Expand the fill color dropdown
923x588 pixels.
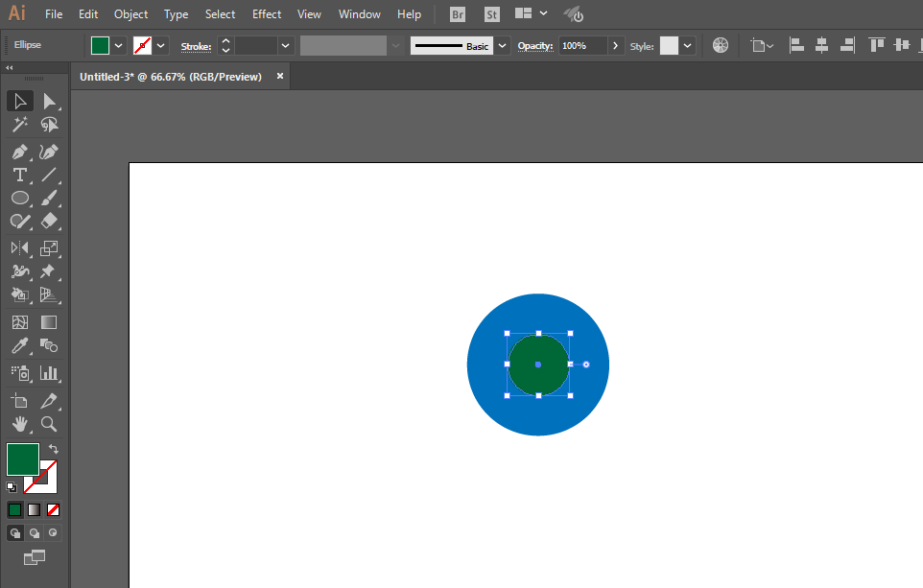pos(119,45)
